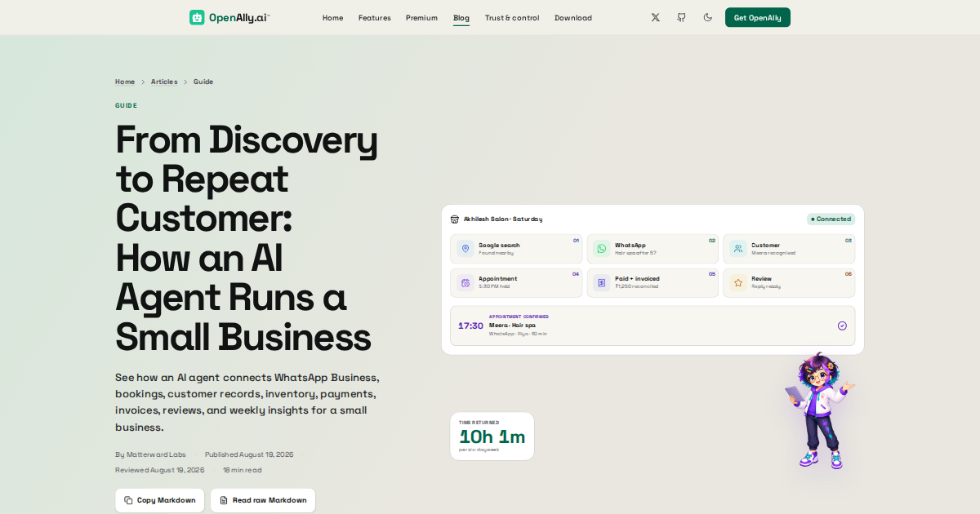Toggle dark mode with moon icon
Image resolution: width=980 pixels, height=514 pixels.
click(707, 17)
